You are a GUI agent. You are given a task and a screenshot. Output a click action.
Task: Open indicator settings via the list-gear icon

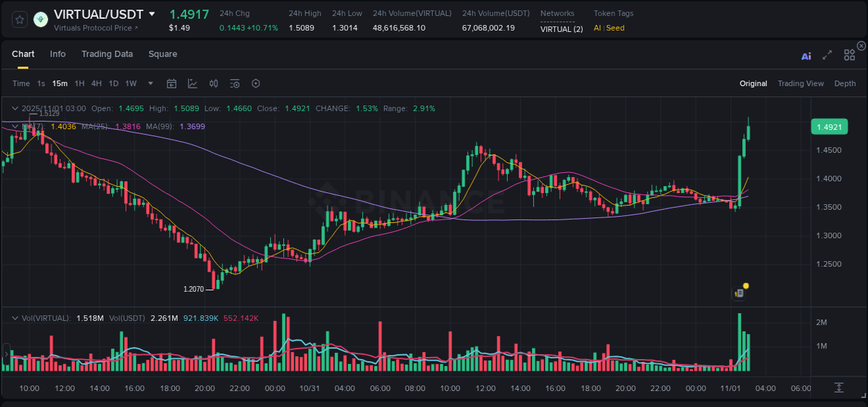coord(235,83)
